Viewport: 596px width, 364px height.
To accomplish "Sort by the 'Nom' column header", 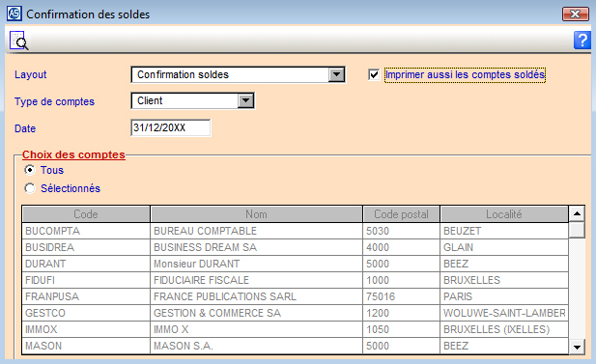I will click(256, 214).
